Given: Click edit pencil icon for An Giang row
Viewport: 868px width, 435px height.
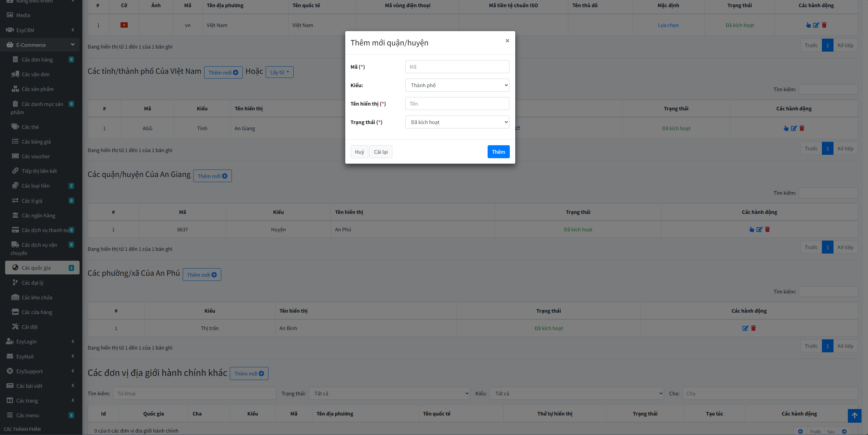Looking at the screenshot, I should [794, 128].
